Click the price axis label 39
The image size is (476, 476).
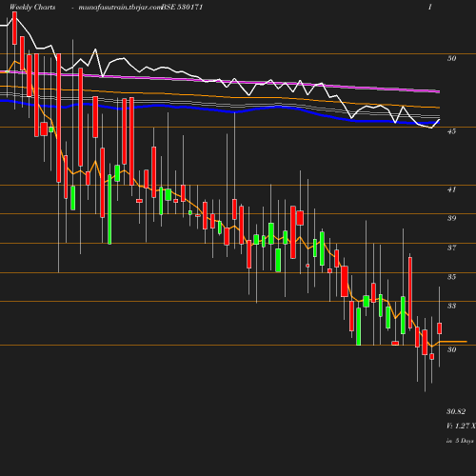click(x=451, y=218)
